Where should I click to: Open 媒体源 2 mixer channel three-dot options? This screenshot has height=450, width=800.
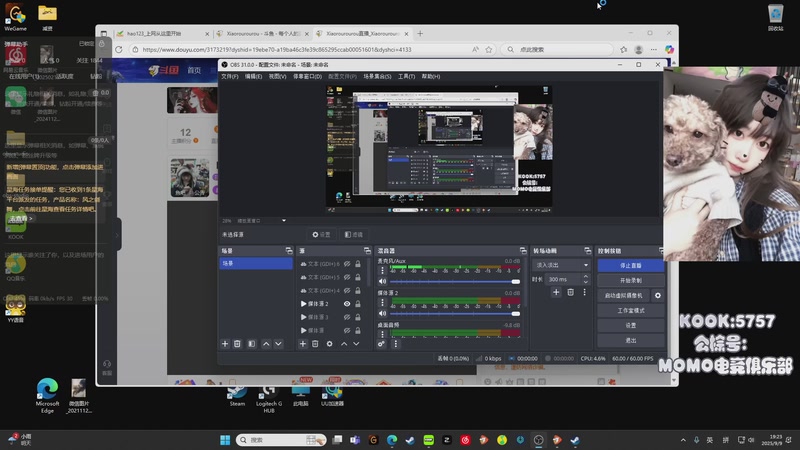[382, 303]
